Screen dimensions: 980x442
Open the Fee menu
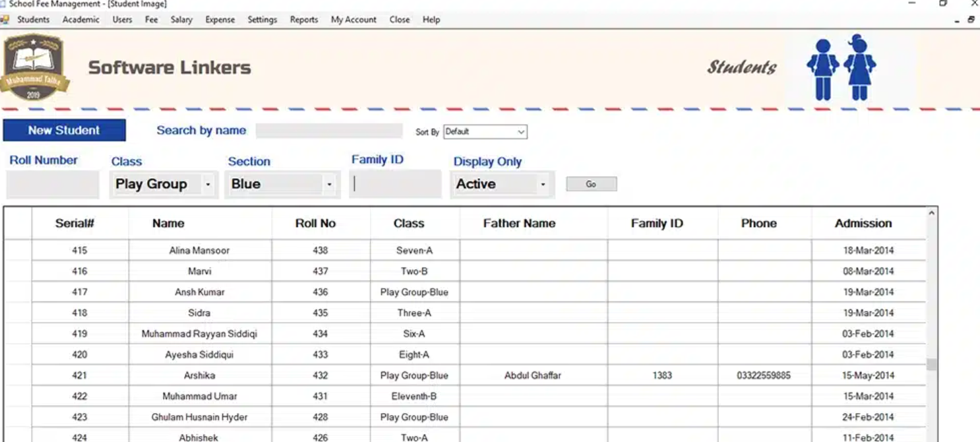click(x=151, y=20)
